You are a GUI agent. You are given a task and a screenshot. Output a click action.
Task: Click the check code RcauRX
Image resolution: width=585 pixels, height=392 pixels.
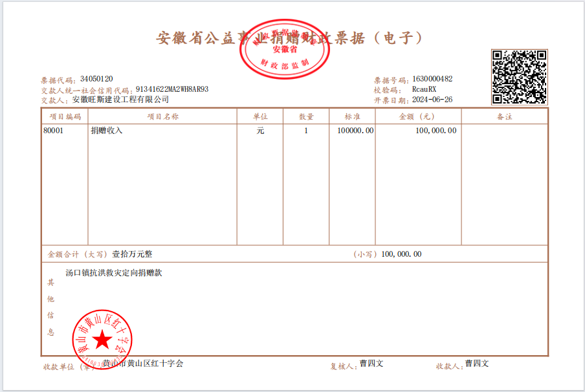(425, 89)
